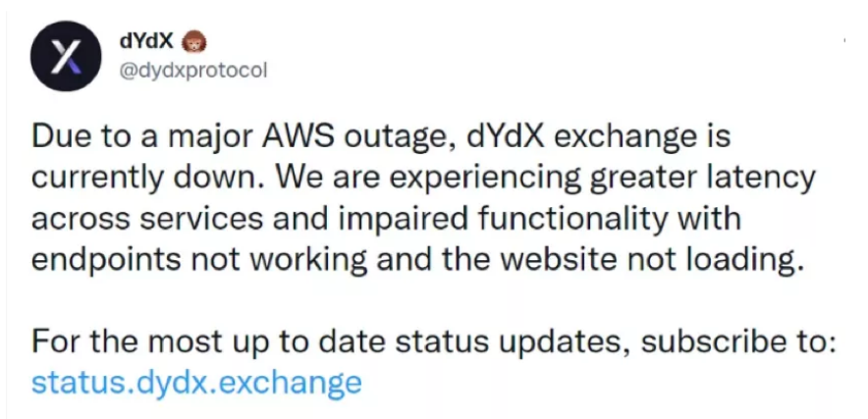Open the dYdX profile avatar
This screenshot has width=868, height=419.
(66, 57)
